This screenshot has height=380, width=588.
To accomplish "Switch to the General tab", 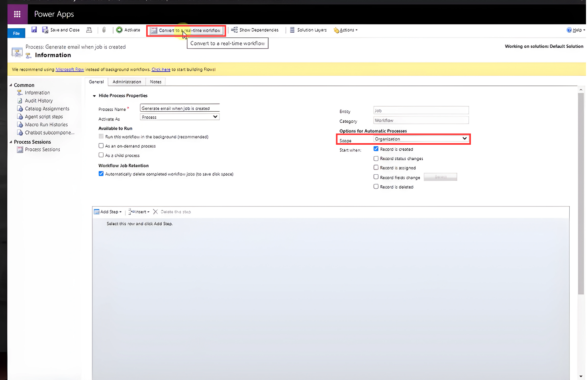I will click(x=96, y=82).
